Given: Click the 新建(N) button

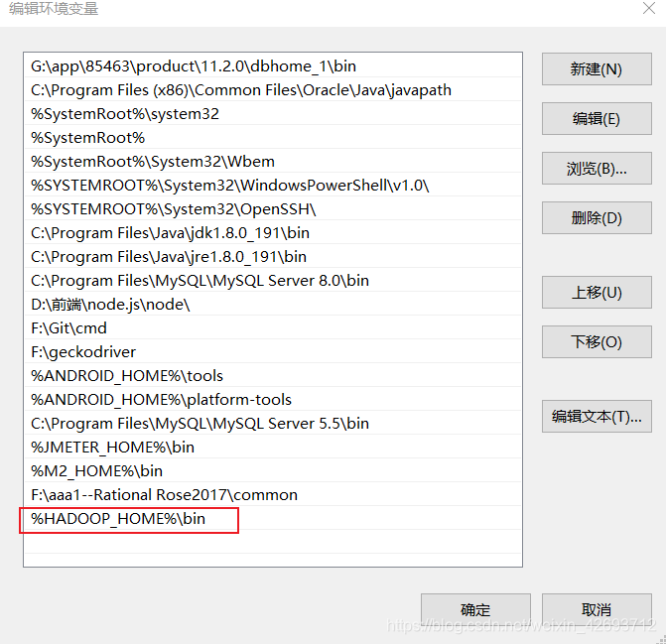Looking at the screenshot, I should point(597,68).
